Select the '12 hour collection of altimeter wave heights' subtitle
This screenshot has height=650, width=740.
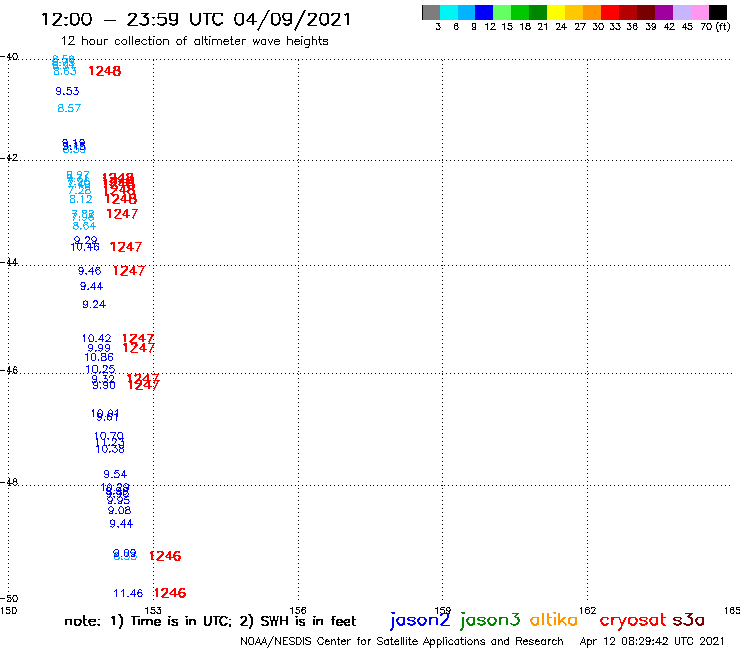(x=195, y=41)
